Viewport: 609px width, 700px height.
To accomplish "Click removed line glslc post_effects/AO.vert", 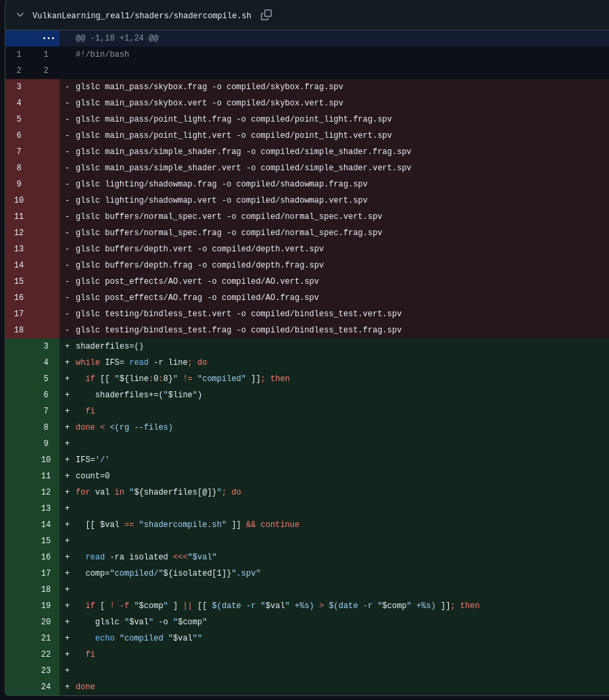I will click(197, 281).
